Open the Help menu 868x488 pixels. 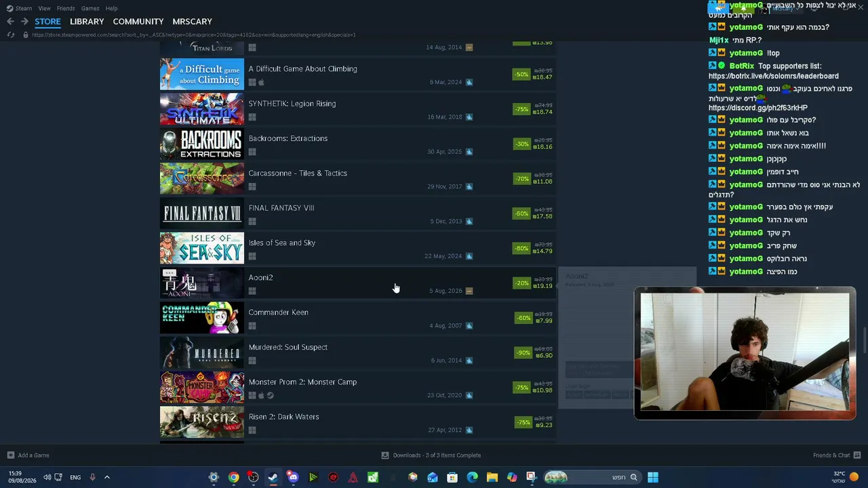coord(111,9)
